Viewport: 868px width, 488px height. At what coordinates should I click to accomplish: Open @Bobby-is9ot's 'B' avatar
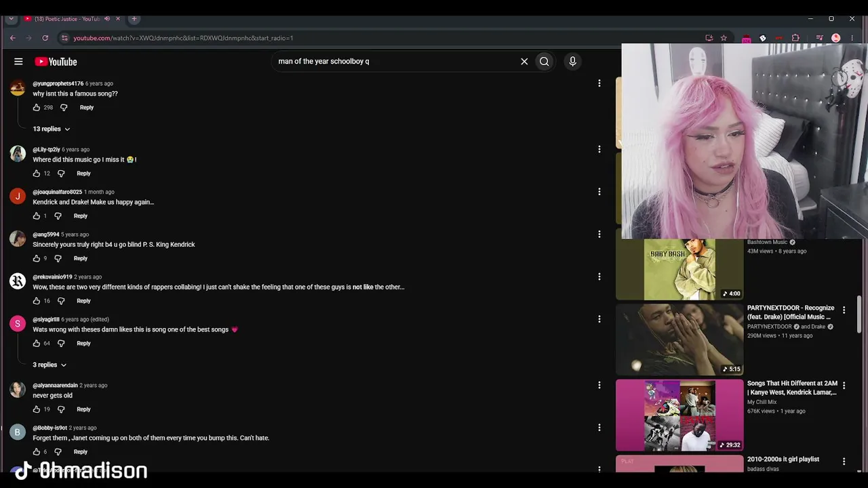click(x=18, y=432)
